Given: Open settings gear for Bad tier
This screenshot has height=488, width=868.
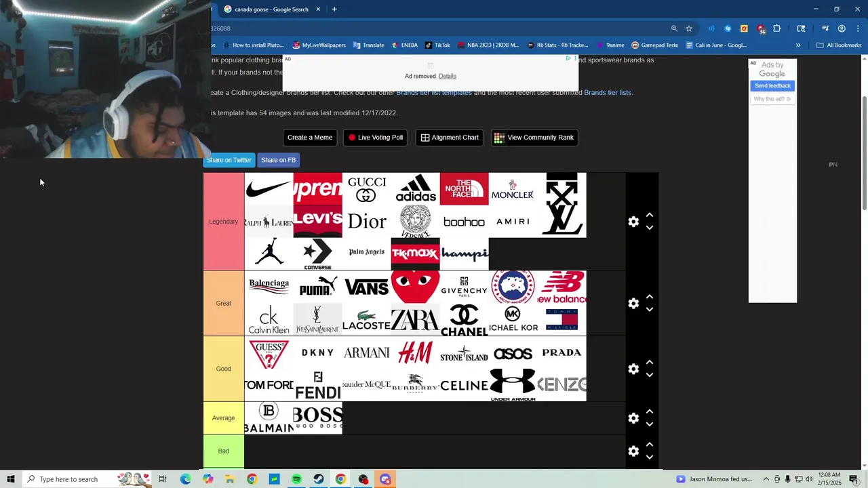Looking at the screenshot, I should 633,451.
